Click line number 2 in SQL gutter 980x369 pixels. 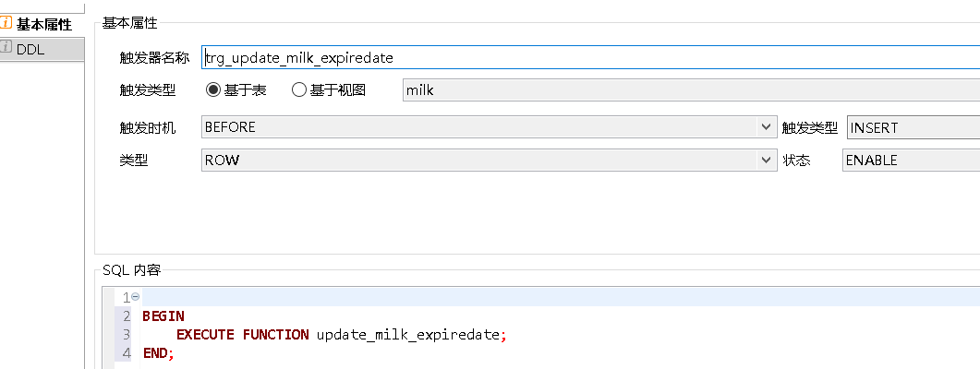coord(127,315)
